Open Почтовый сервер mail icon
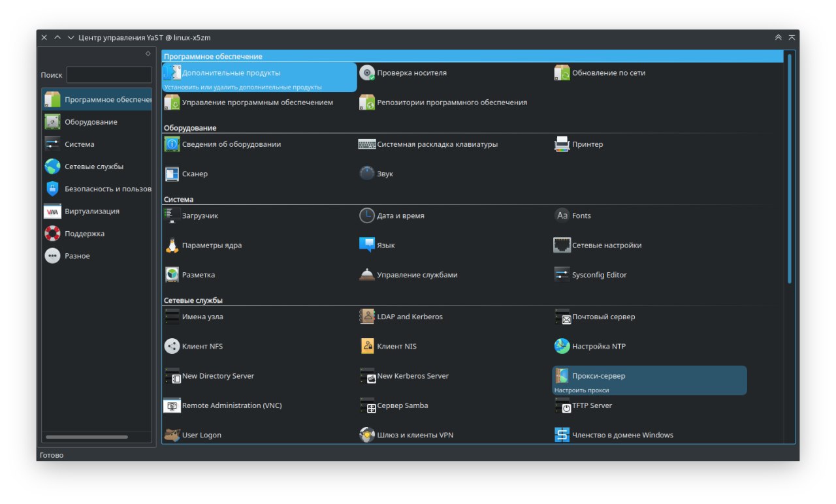Viewport: 836px width, 504px height. pos(562,317)
